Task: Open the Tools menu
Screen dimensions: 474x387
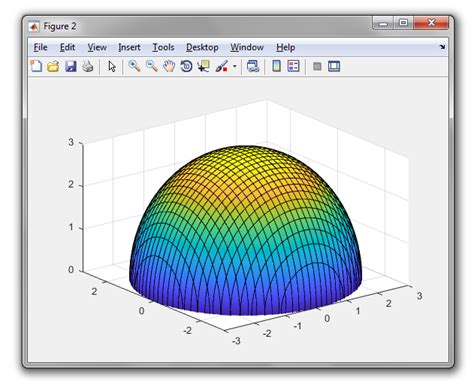Action: (163, 47)
